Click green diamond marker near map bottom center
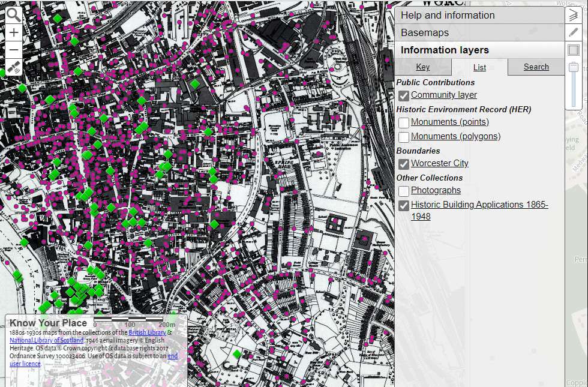The image size is (588, 387). click(237, 354)
